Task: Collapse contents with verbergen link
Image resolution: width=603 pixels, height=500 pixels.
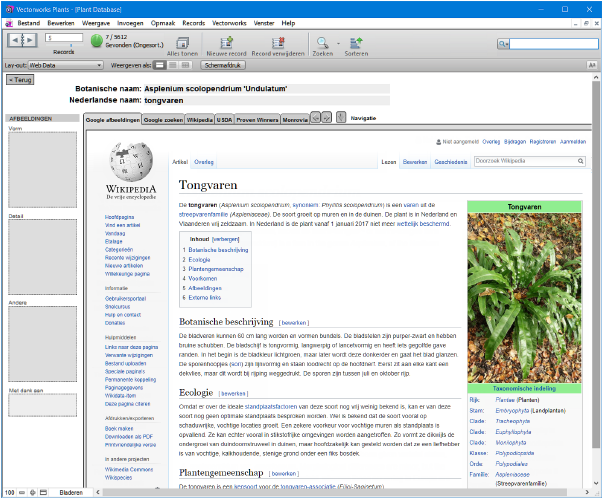Action: click(x=226, y=239)
